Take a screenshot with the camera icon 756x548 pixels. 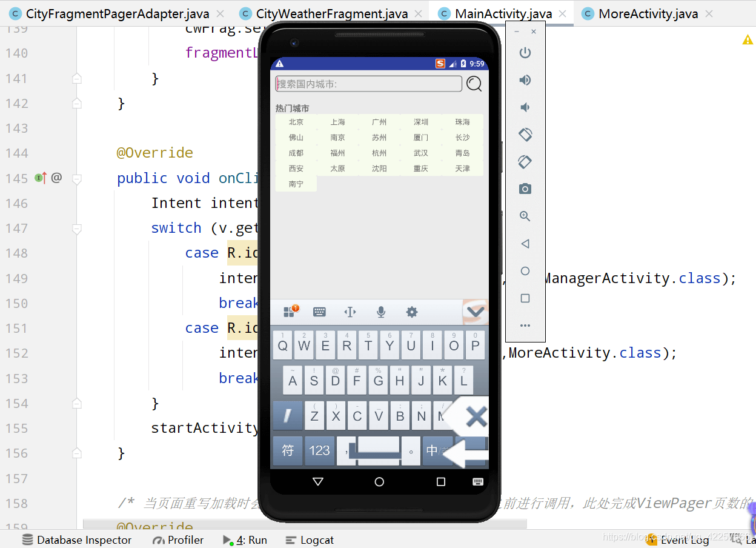pyautogui.click(x=525, y=189)
